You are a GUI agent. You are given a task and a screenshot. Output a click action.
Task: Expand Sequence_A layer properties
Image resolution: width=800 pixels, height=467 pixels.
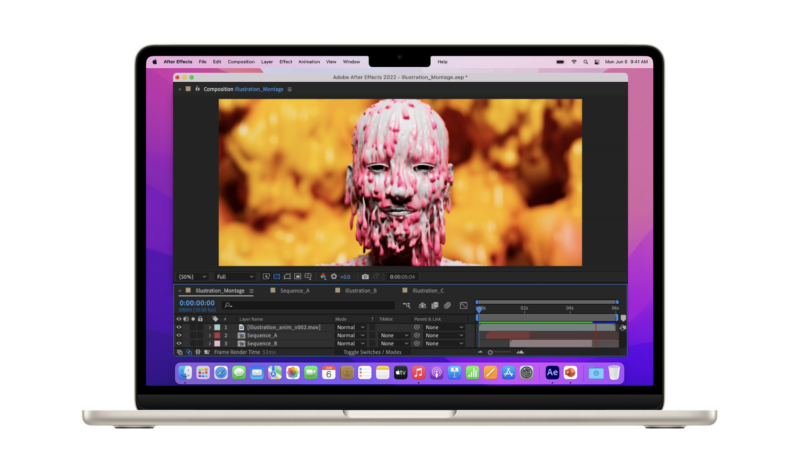[210, 335]
